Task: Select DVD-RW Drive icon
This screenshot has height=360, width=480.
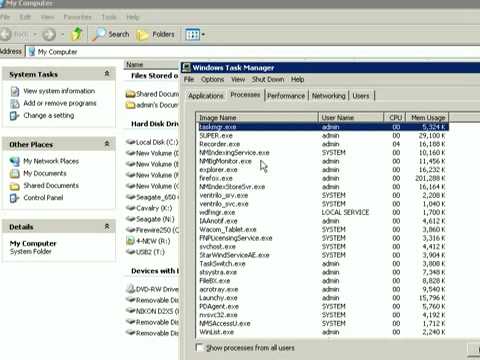Action: (x=130, y=289)
